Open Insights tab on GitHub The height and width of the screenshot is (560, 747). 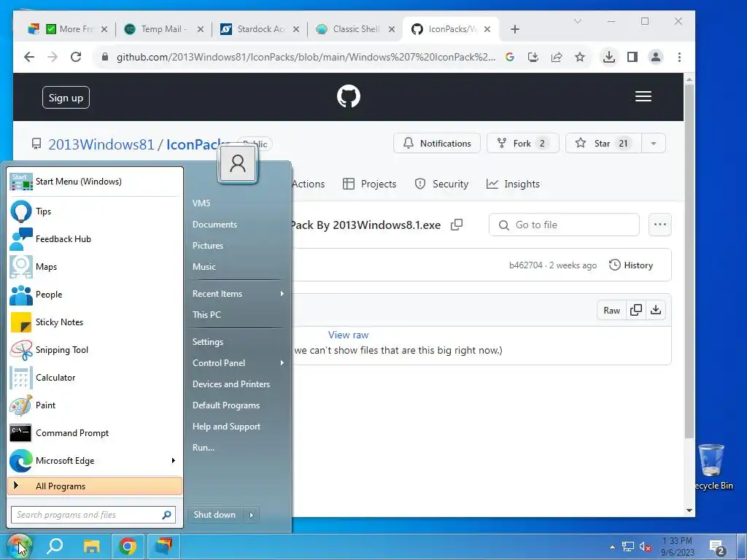(513, 184)
